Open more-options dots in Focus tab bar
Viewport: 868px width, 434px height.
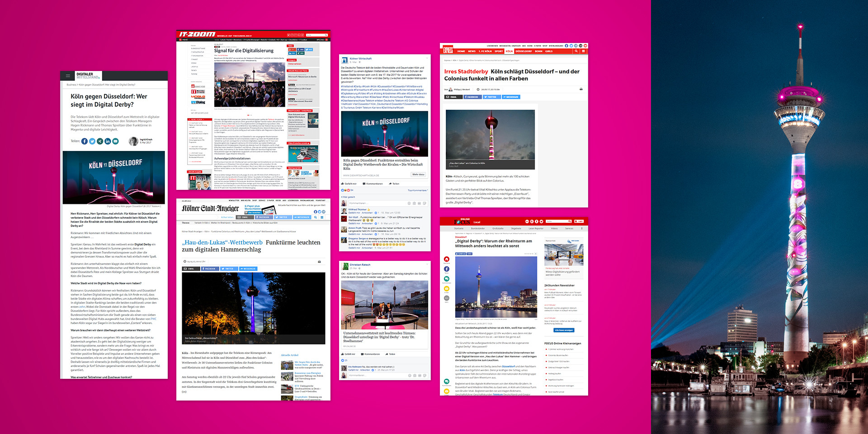[x=582, y=228]
